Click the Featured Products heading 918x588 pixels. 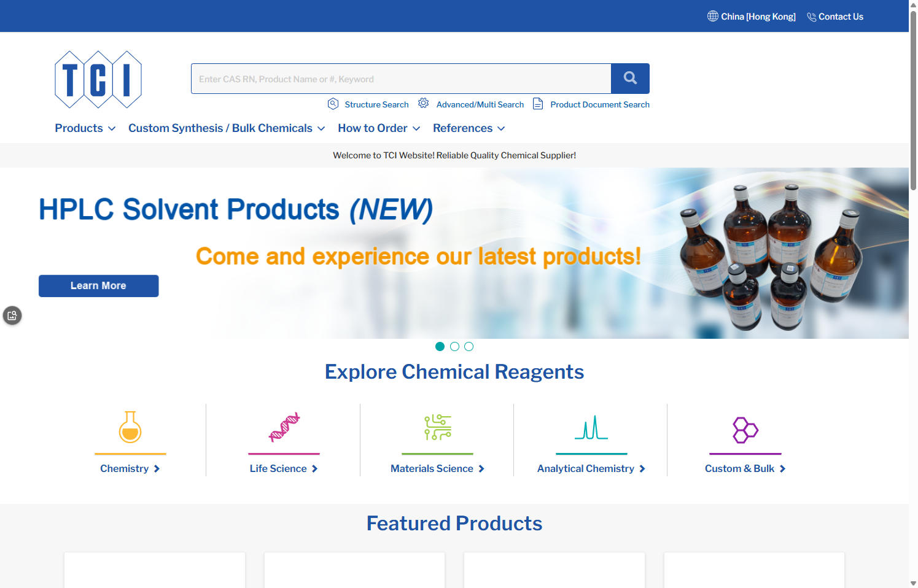coord(454,524)
